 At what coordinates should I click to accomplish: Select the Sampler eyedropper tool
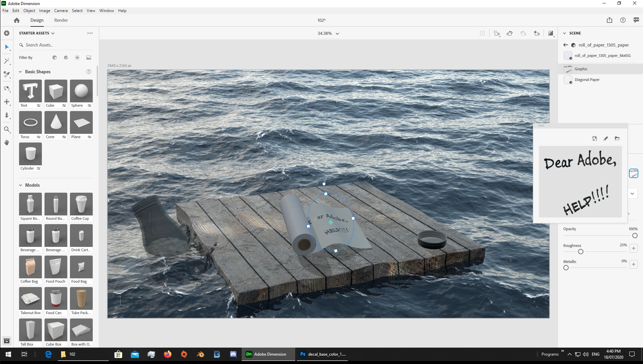[x=7, y=74]
